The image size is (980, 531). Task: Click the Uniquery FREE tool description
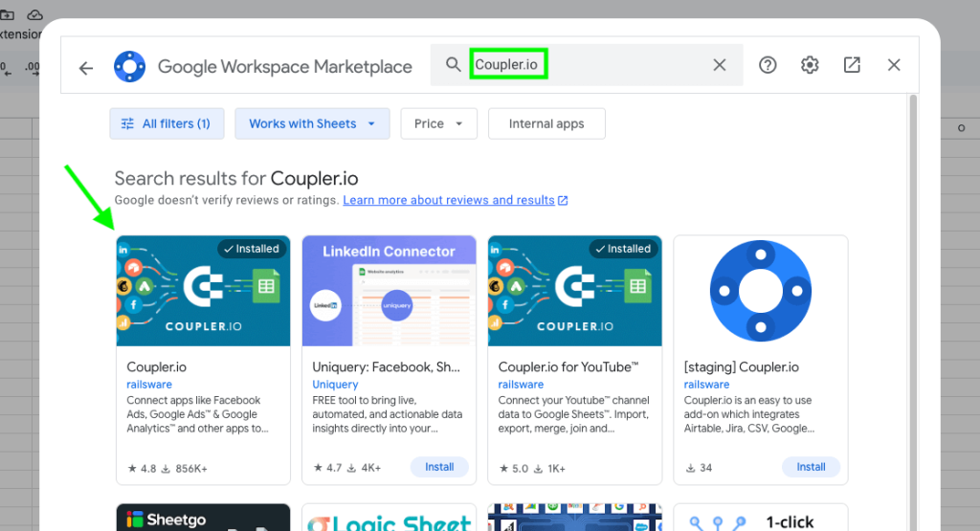pyautogui.click(x=387, y=414)
